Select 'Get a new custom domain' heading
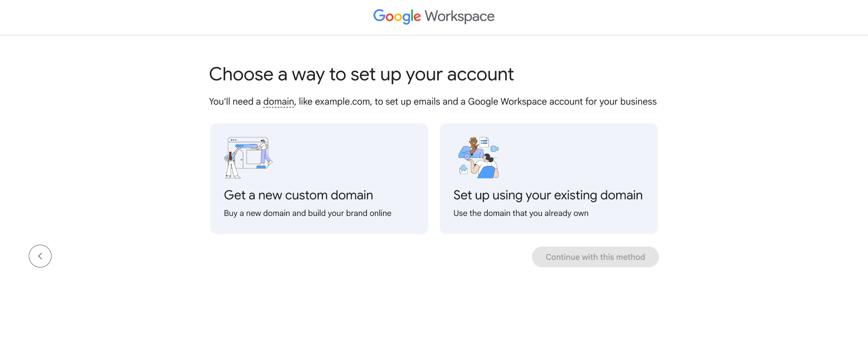The width and height of the screenshot is (868, 354). [298, 195]
